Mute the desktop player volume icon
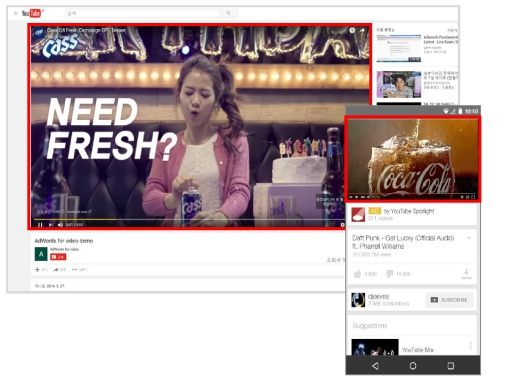This screenshot has height=387, width=520. (x=60, y=225)
